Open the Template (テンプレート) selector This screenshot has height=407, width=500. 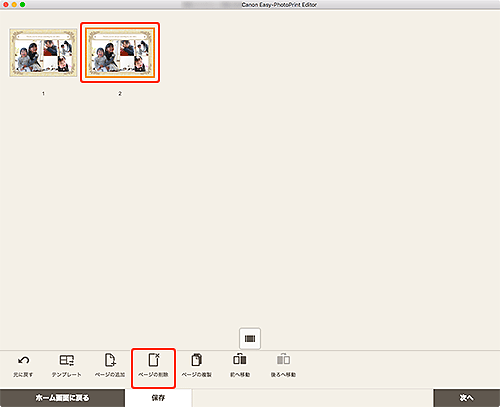click(67, 360)
